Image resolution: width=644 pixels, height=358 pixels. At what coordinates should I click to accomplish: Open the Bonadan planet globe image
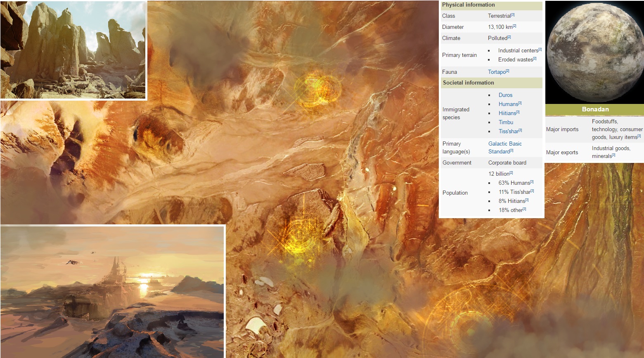coord(594,52)
